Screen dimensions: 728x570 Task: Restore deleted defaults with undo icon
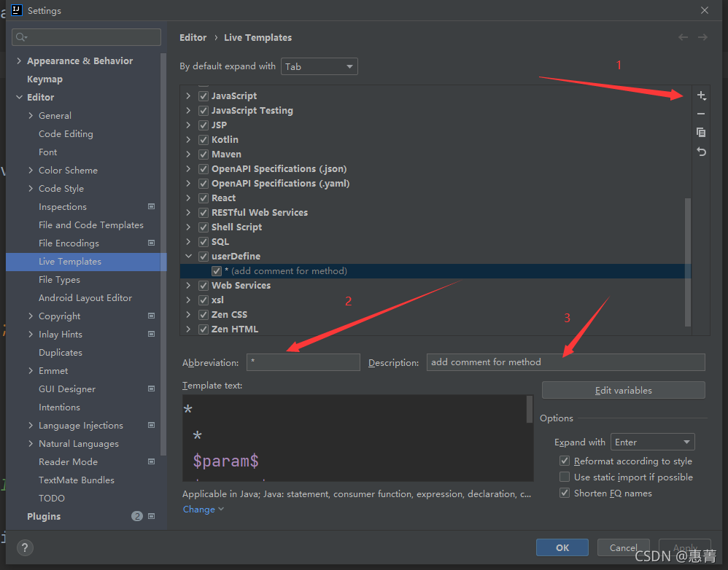(701, 152)
